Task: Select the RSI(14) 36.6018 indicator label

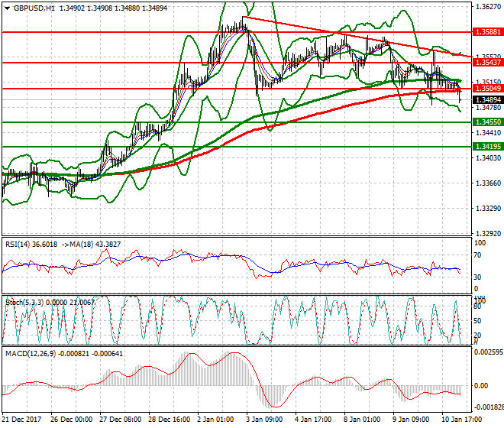Action: (x=31, y=245)
